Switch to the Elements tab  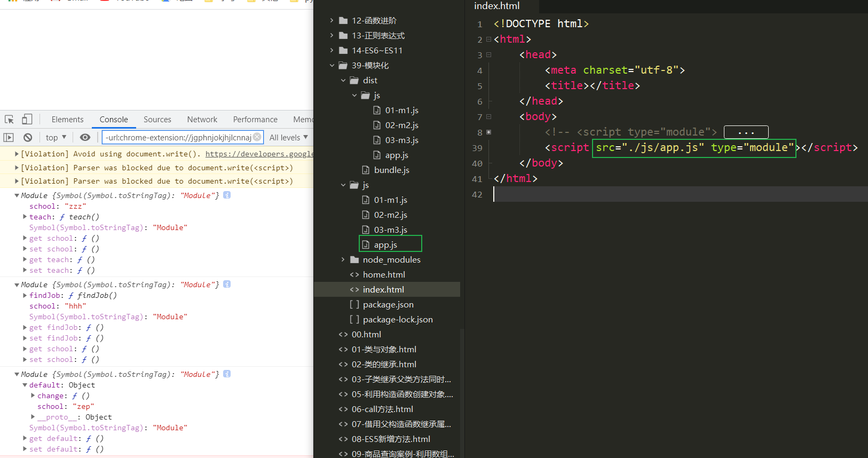pyautogui.click(x=67, y=120)
